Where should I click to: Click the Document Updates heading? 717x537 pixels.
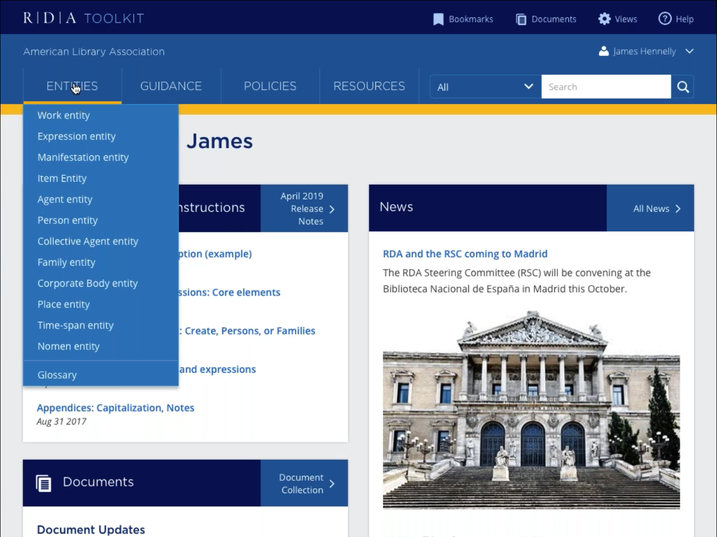click(x=91, y=530)
